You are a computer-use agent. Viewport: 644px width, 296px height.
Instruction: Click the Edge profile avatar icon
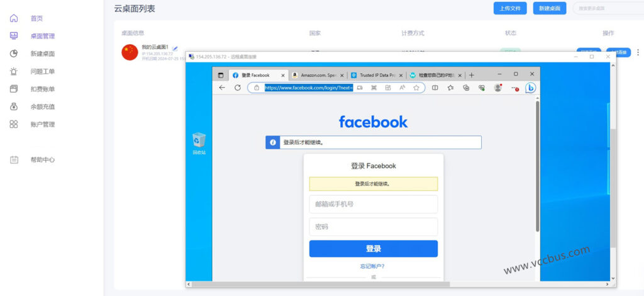point(498,88)
